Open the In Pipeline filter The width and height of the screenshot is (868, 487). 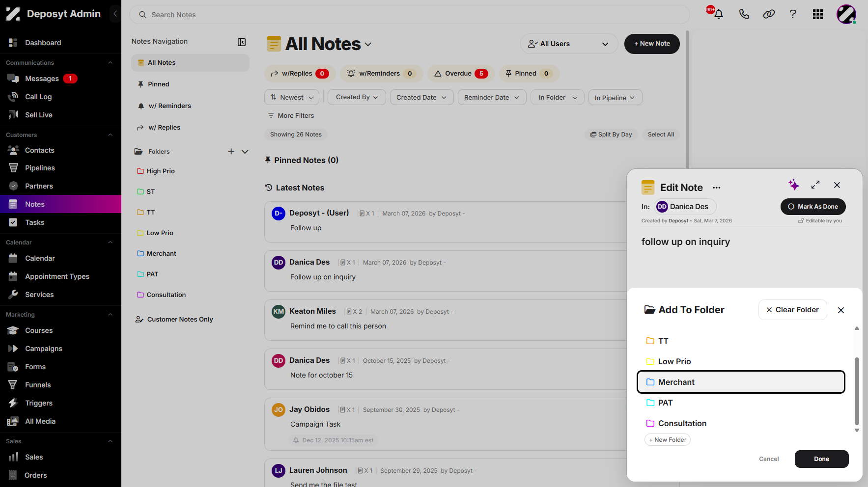[x=615, y=97]
